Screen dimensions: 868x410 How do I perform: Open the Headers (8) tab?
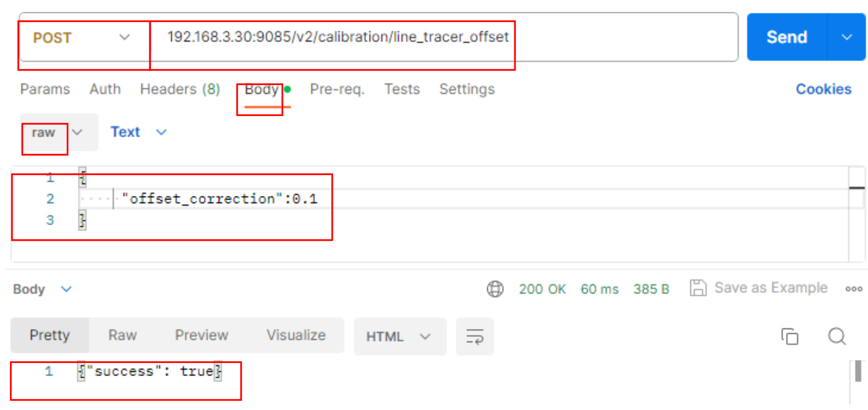180,89
